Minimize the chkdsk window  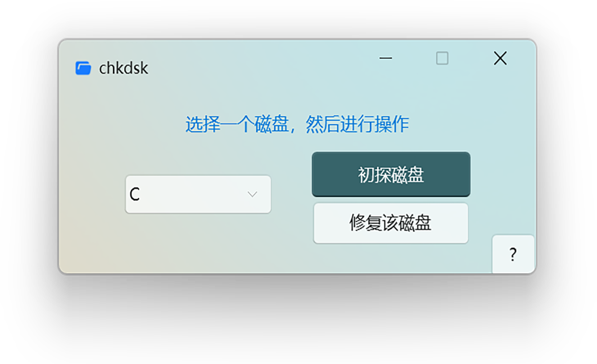pyautogui.click(x=386, y=58)
